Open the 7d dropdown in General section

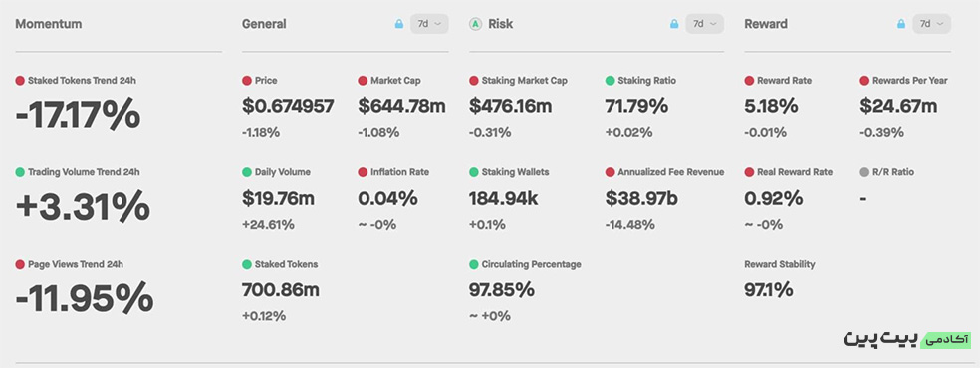tap(429, 24)
